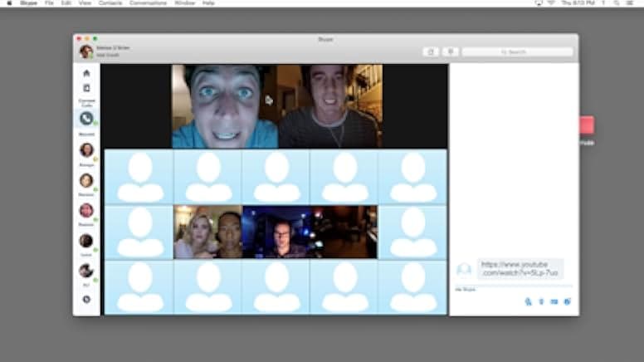Viewport: 644px width, 362px height.
Task: Select the active call phone icon
Action: click(x=86, y=119)
